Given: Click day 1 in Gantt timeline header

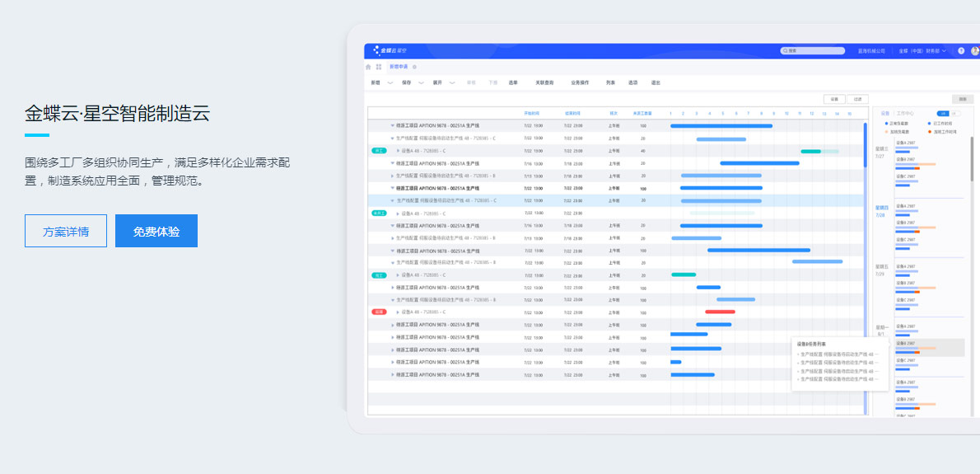Looking at the screenshot, I should click(670, 113).
